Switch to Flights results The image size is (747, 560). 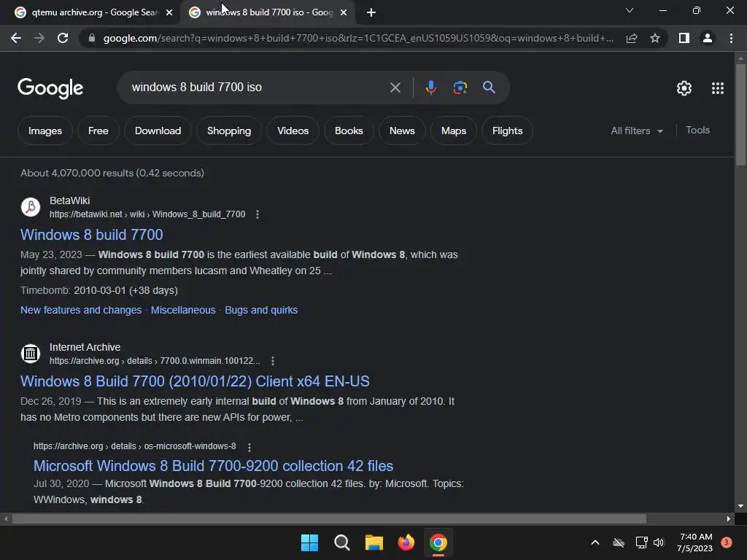(508, 131)
